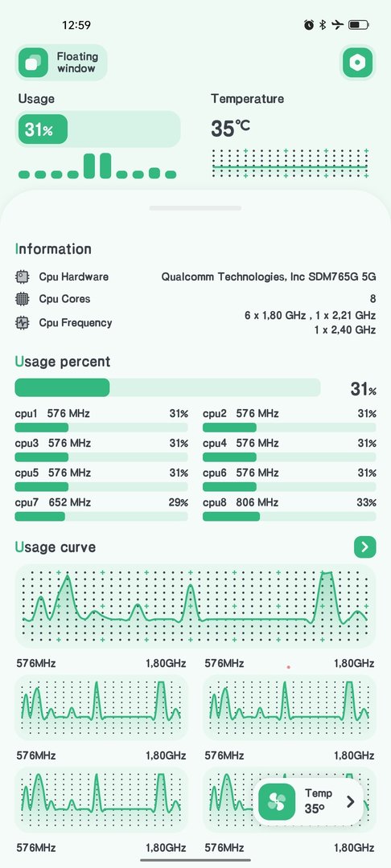Screen dimensions: 391x868
Task: Tap the alarm clock status icon
Action: tap(309, 25)
